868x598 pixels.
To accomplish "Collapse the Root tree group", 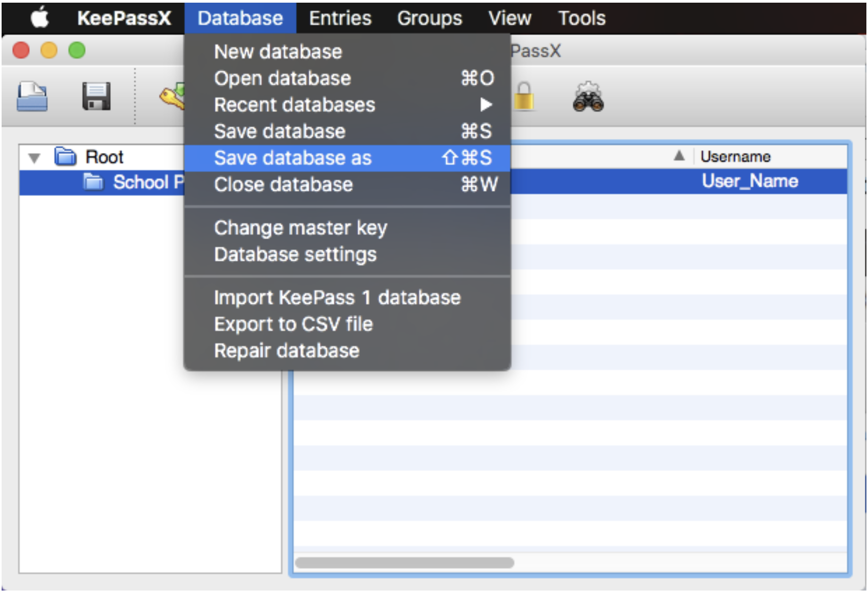I will click(35, 158).
